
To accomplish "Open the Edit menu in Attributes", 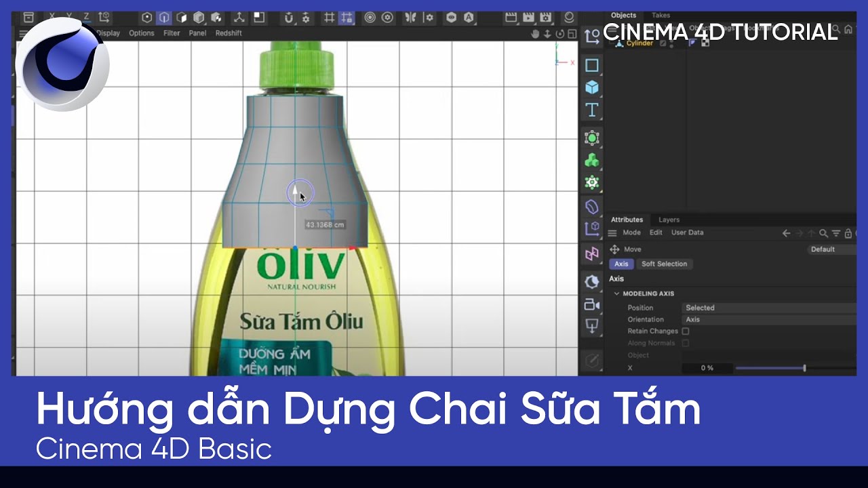I will (656, 232).
